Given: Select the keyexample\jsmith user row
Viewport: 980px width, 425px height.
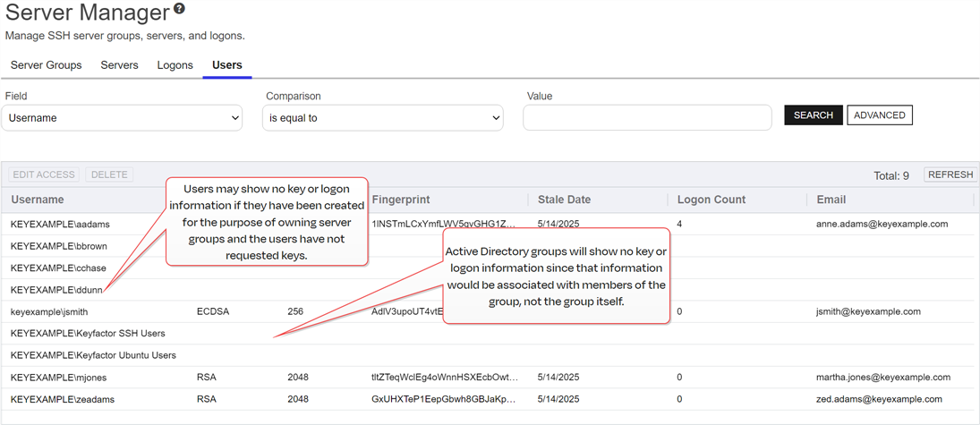Looking at the screenshot, I should (490, 311).
